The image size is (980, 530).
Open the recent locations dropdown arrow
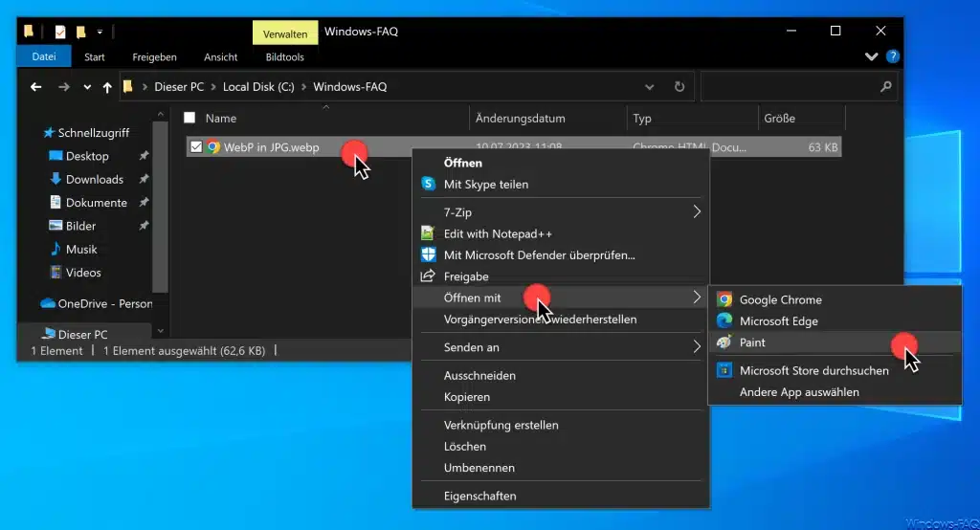87,87
